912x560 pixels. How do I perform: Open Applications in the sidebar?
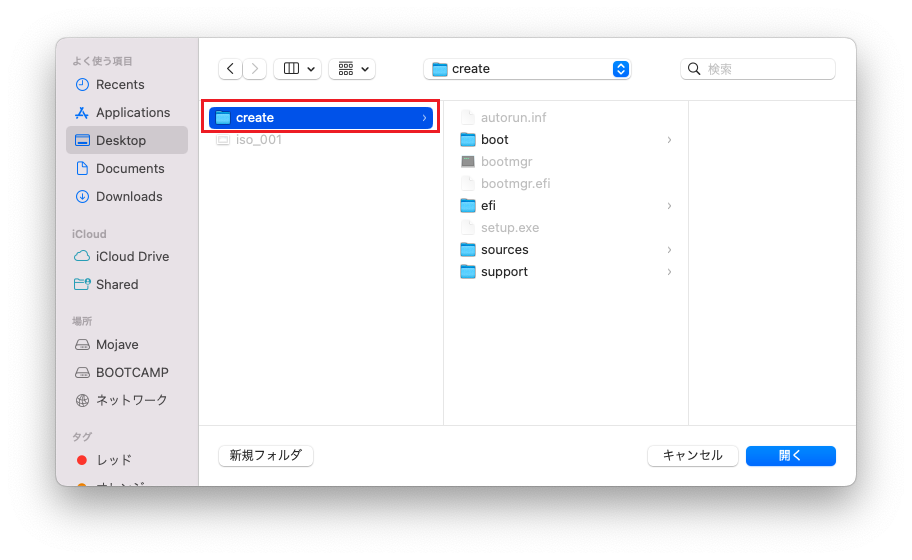coord(127,112)
